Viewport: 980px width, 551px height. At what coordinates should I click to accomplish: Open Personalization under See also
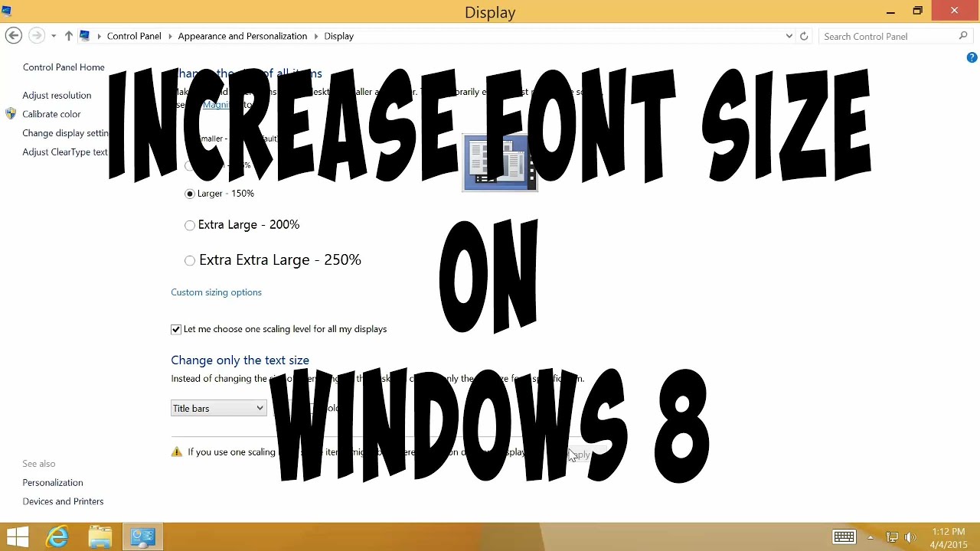tap(53, 483)
